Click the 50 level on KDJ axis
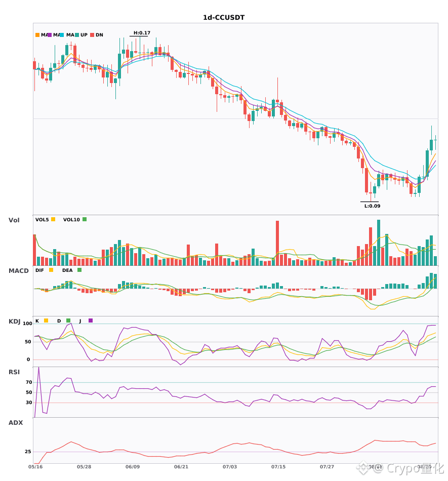448x481 pixels. (x=28, y=342)
